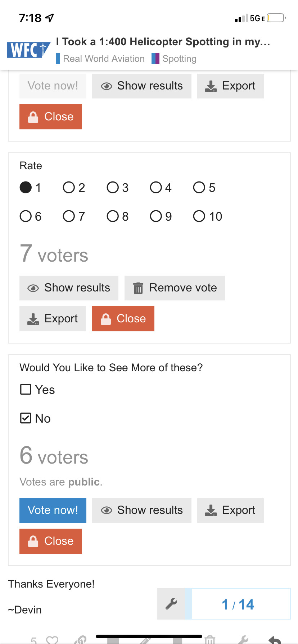The height and width of the screenshot is (644, 298).
Task: Click the wrench icon beside the post counter
Action: point(171,604)
